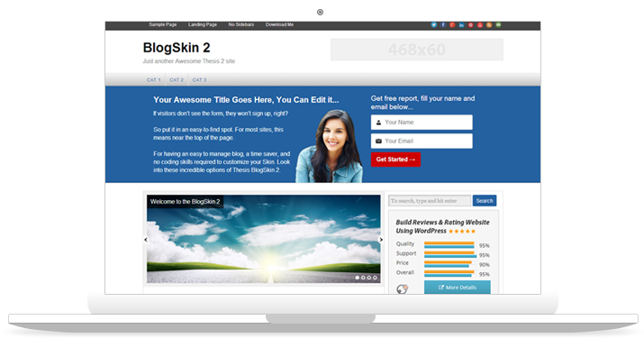Click the BlogSkin 2 site title

[x=177, y=48]
